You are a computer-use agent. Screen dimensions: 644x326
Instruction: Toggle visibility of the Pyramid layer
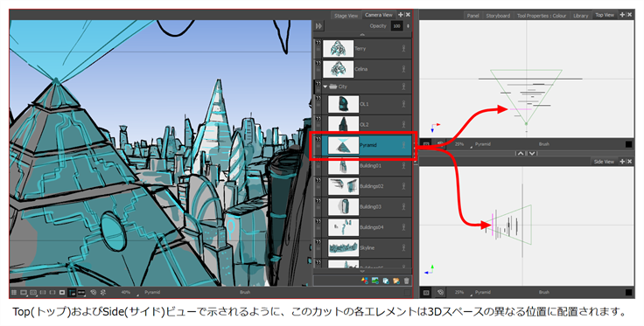coord(318,139)
